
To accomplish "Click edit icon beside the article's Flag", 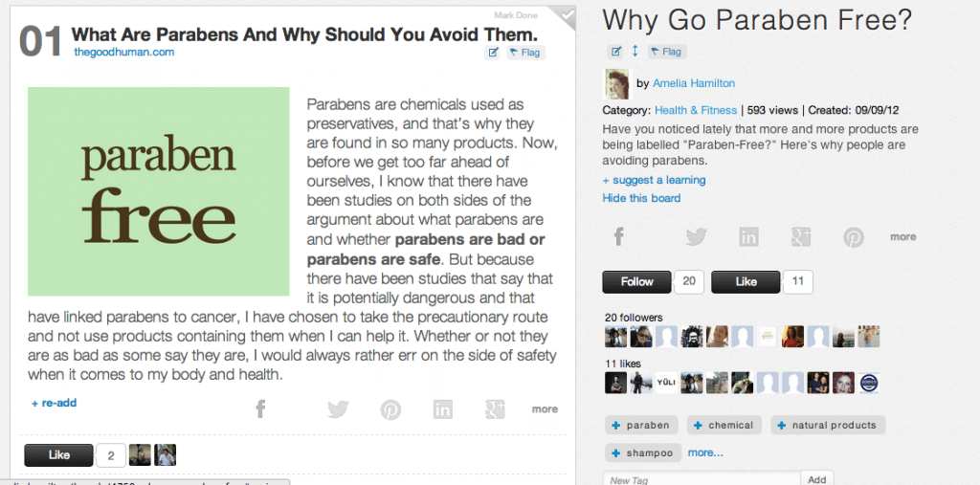I will point(493,53).
